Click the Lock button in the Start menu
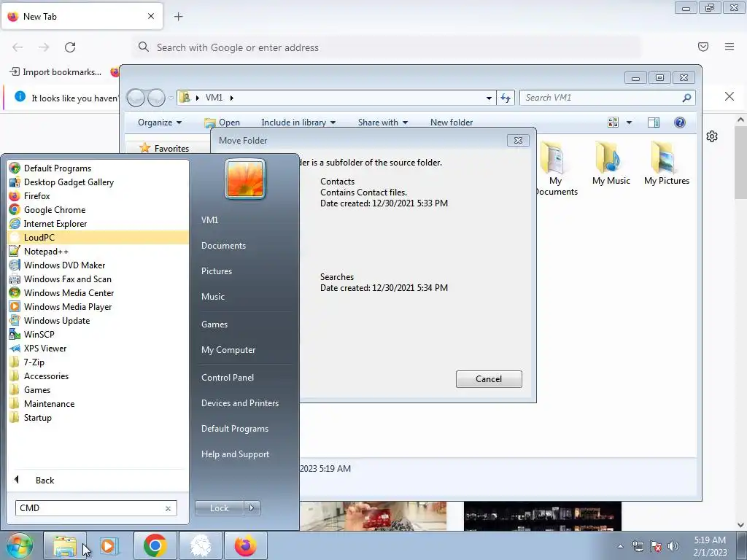This screenshot has height=560, width=747. [219, 508]
